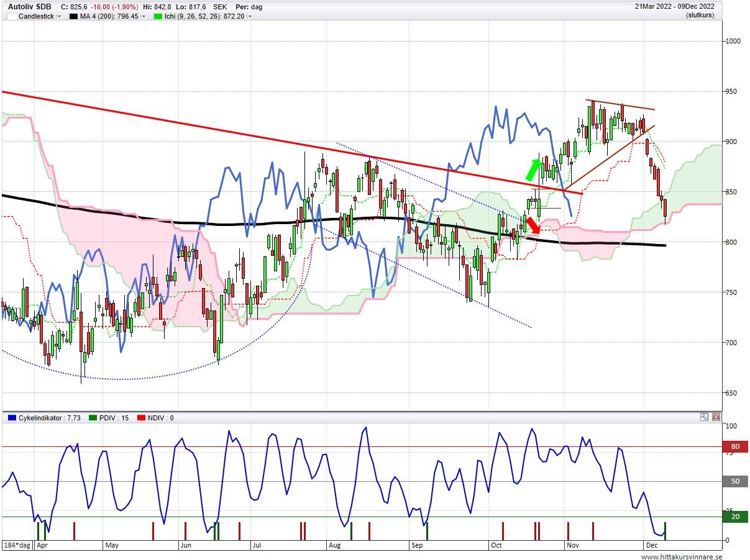Click the PDIV : 15 label
This screenshot has height=560, width=750.
[114, 418]
